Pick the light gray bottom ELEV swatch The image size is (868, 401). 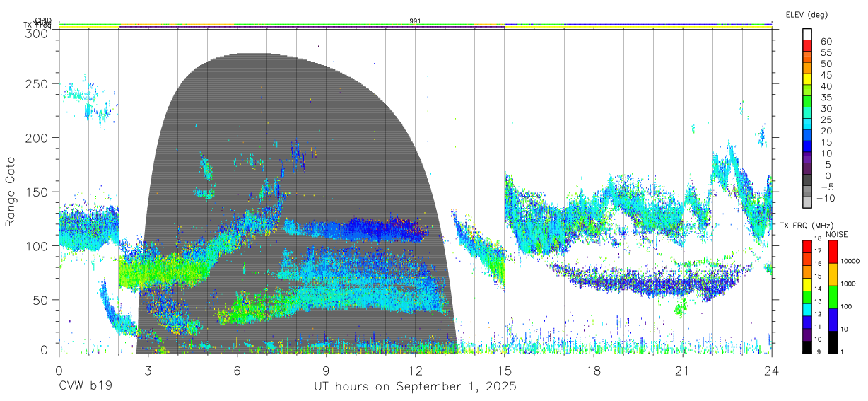tap(807, 203)
